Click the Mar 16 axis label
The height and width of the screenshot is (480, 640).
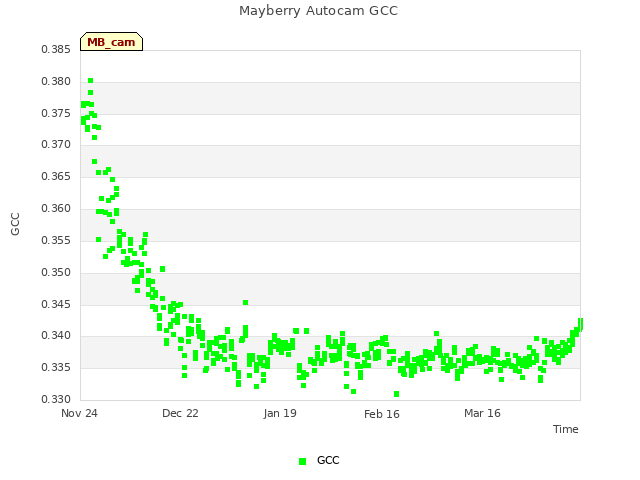(x=482, y=413)
